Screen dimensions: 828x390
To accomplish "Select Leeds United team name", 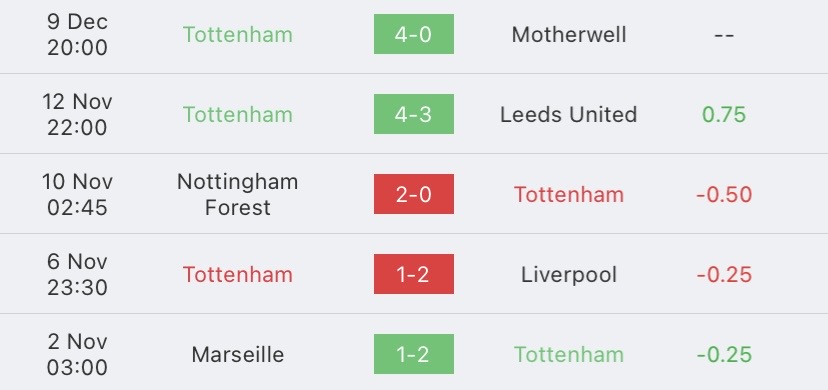I will click(569, 115).
